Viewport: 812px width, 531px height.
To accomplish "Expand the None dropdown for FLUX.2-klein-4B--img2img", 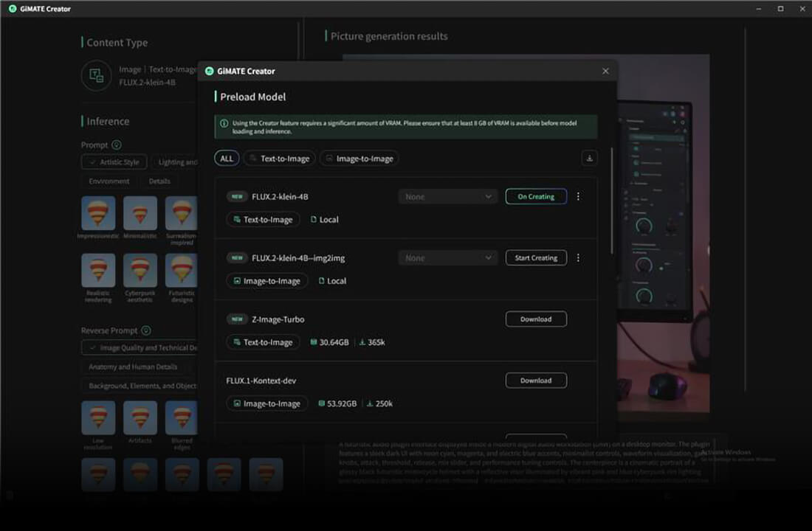I will click(x=448, y=257).
